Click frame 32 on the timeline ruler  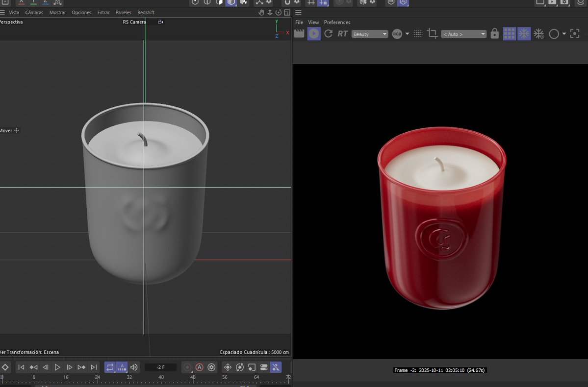[129, 377]
